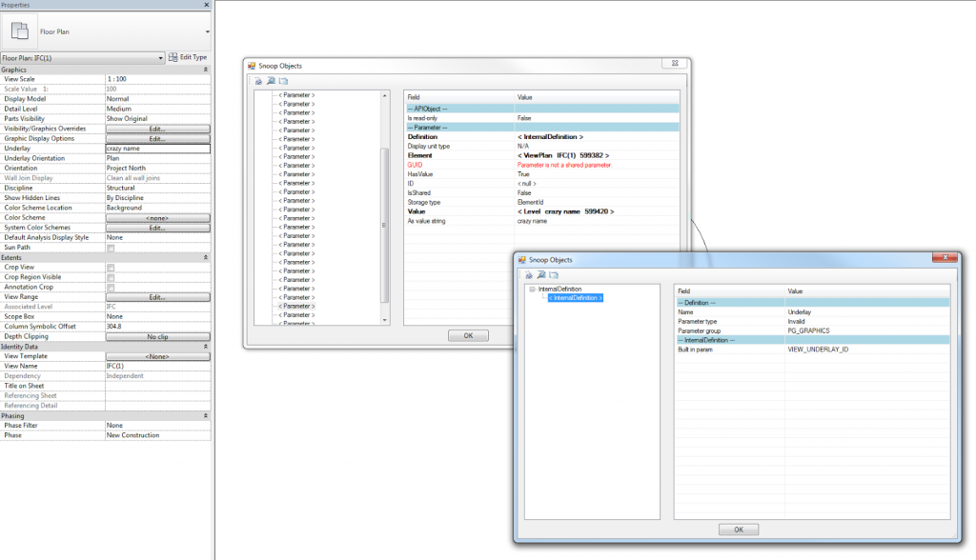Click the Print icon in the front Snoop Objects window
This screenshot has height=560, width=976.
(x=529, y=274)
